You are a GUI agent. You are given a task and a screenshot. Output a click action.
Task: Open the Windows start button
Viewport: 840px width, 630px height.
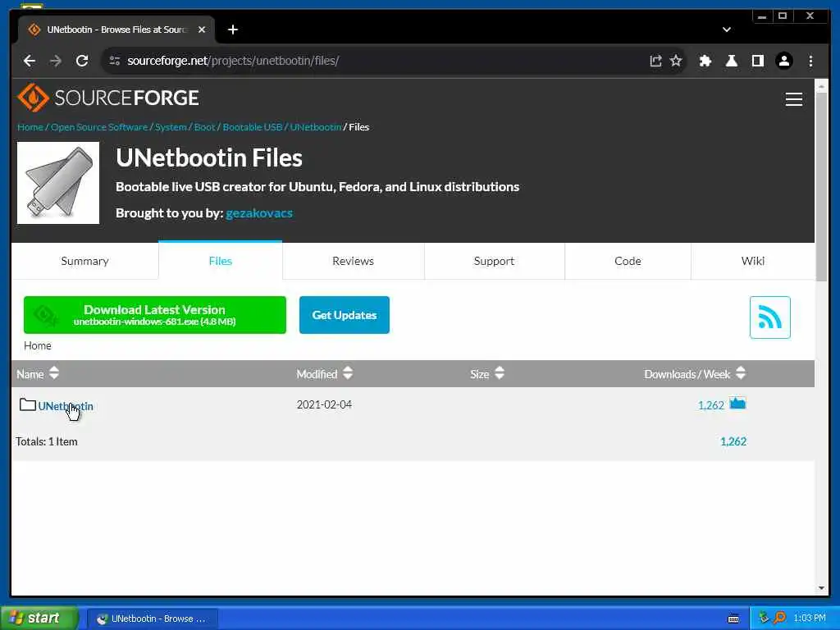click(x=39, y=618)
